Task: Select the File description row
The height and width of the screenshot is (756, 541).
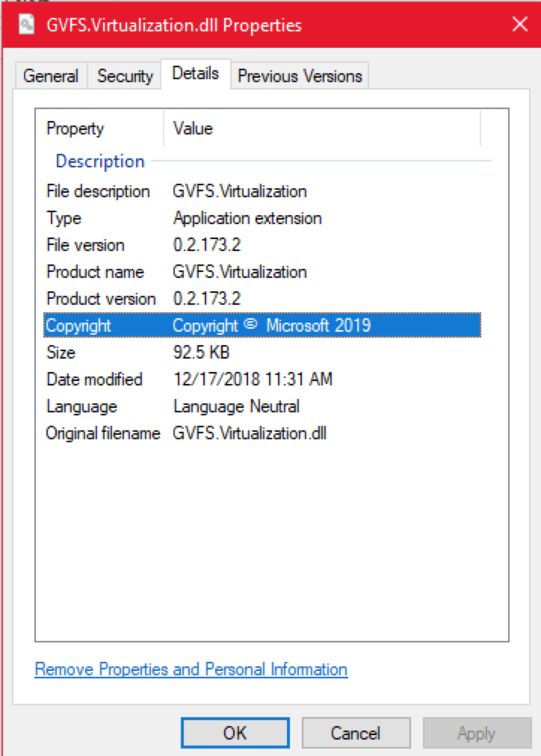Action: [262, 191]
